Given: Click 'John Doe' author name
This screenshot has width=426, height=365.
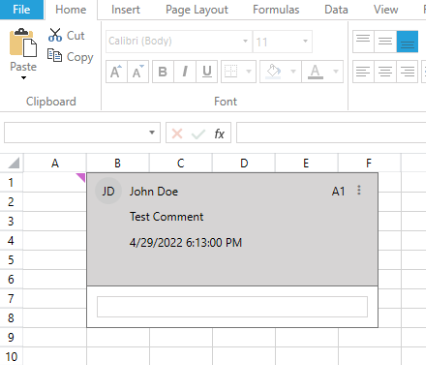Looking at the screenshot, I should (x=154, y=192).
